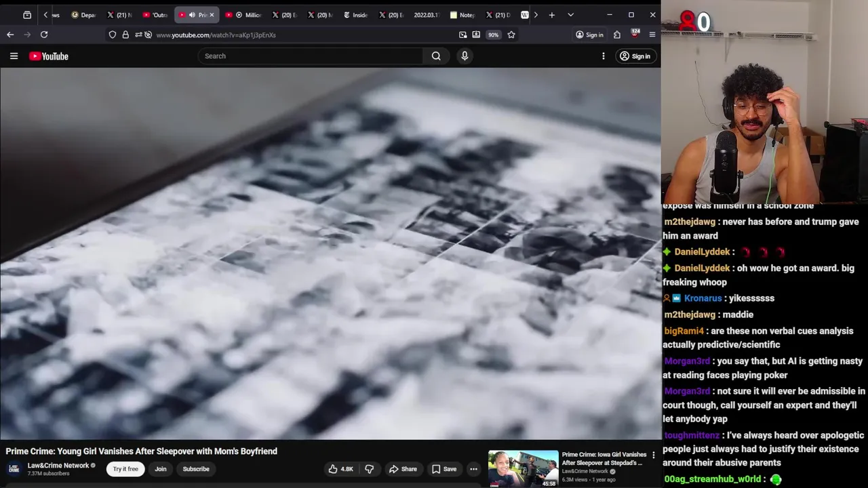Open a new browser tab with plus

(x=552, y=15)
